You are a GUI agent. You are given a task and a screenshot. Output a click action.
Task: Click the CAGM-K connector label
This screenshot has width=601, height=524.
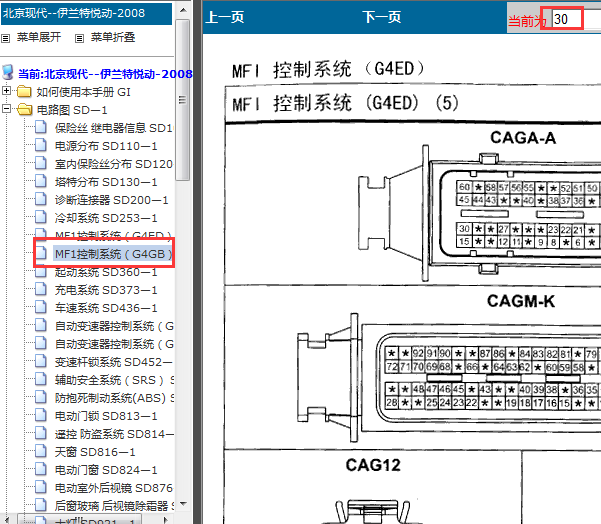click(521, 301)
